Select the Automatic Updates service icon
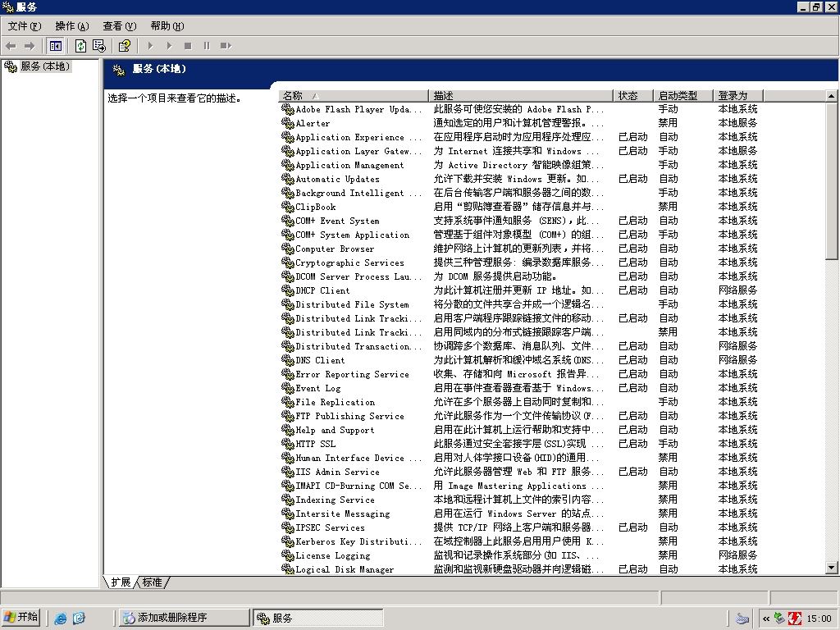Image resolution: width=840 pixels, height=630 pixels. (x=288, y=178)
